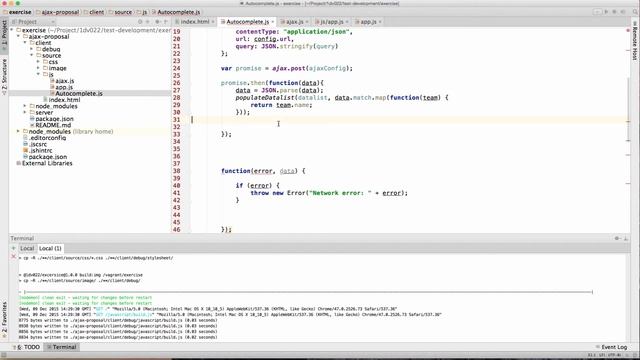Expand the first node_modules folder under ajax-proposal
Image resolution: width=640 pixels, height=360 pixels.
(x=25, y=106)
